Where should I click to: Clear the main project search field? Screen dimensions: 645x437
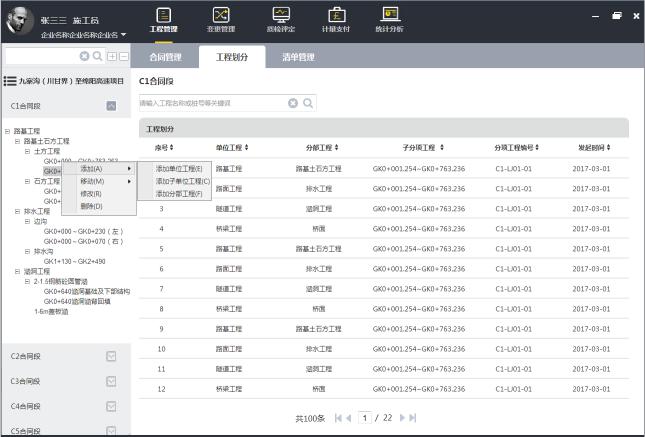293,103
